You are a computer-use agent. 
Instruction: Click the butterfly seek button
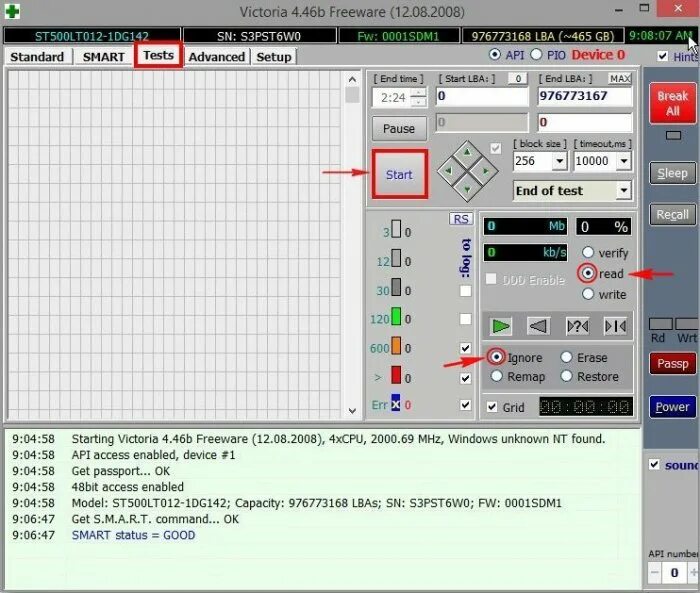tap(615, 326)
